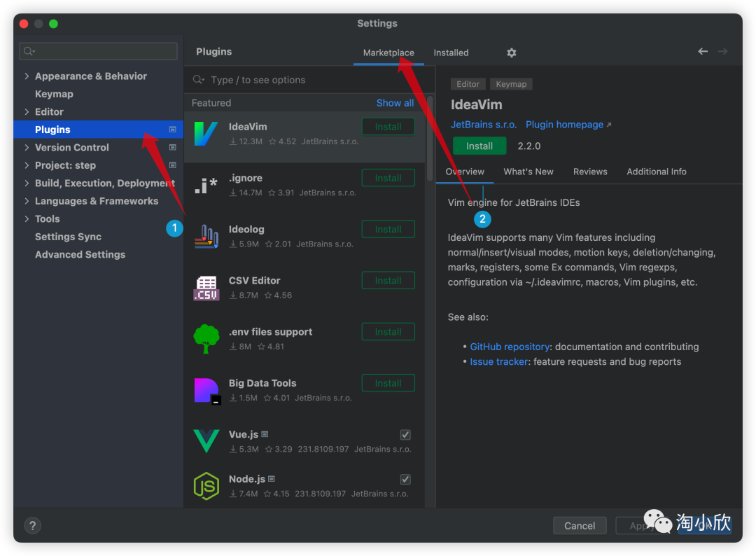756x556 pixels.
Task: Click the project-level icon beside Project: step
Action: coord(173,165)
